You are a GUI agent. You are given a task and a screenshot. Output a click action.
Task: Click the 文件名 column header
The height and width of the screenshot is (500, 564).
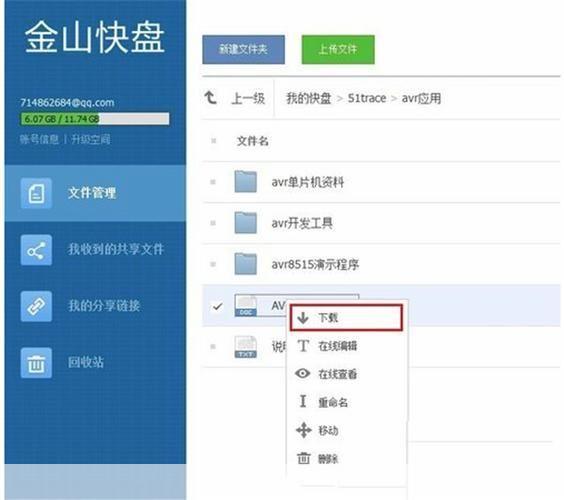(253, 141)
